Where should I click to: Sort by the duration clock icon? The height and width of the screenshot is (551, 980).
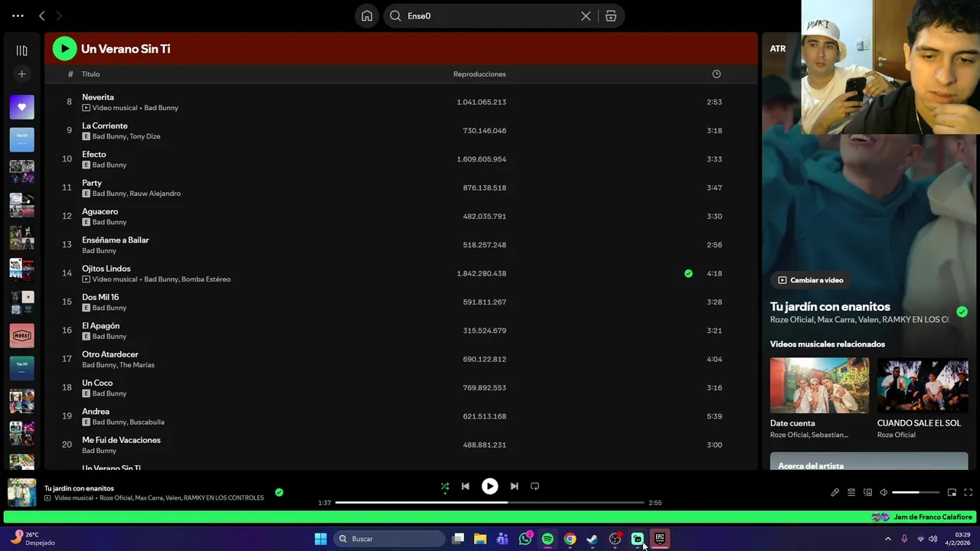point(717,74)
